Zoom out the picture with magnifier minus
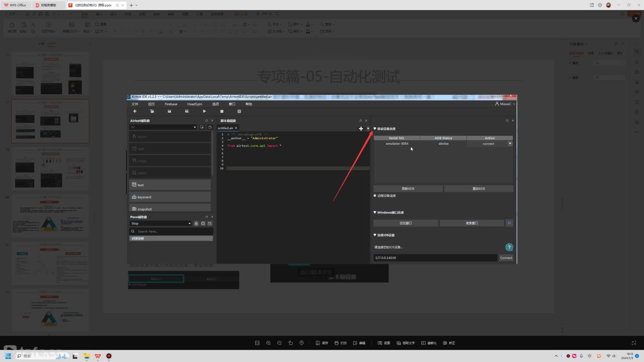This screenshot has width=644, height=362. [279, 343]
